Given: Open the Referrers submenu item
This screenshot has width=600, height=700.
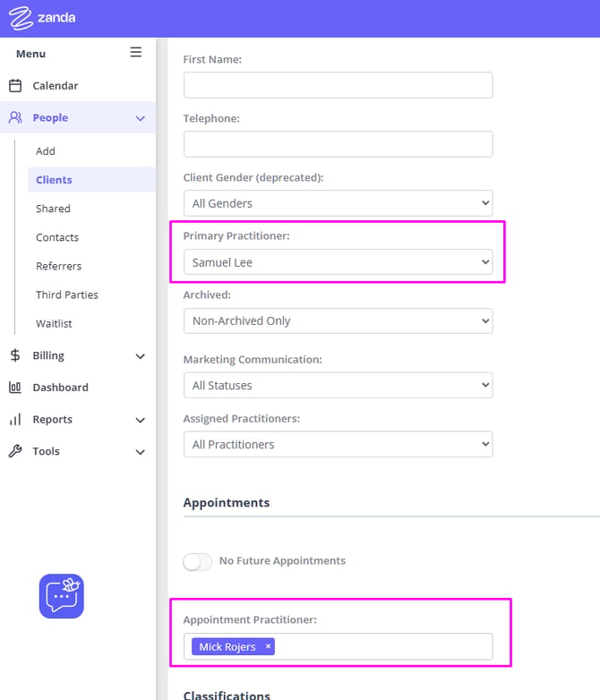Looking at the screenshot, I should click(x=58, y=266).
